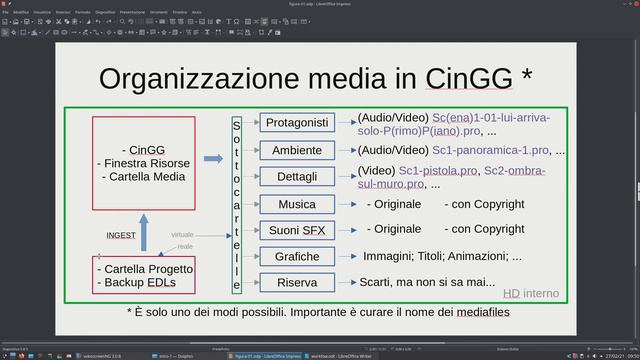Click the New document icon
640x360 pixels.
[x=5, y=22]
